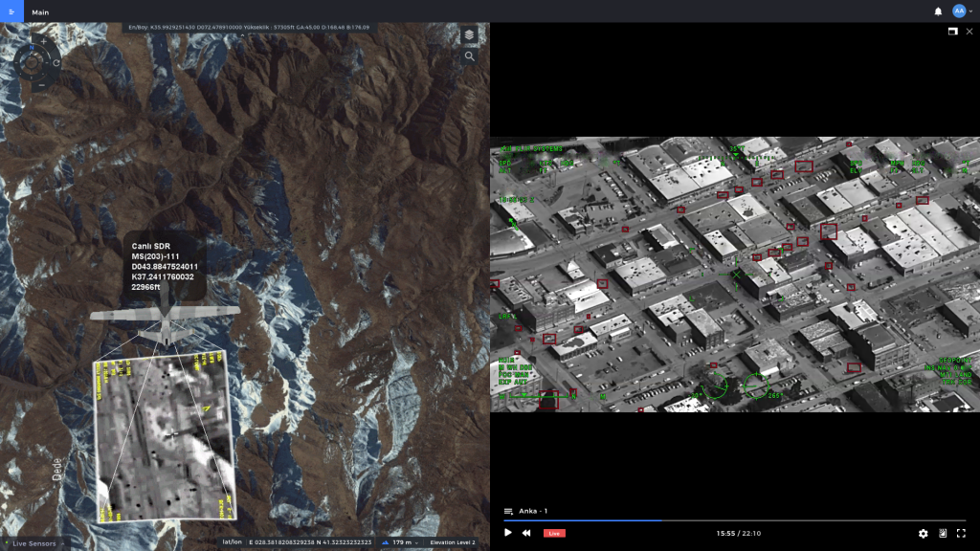
Task: Toggle the Live playback badge
Action: tap(555, 534)
